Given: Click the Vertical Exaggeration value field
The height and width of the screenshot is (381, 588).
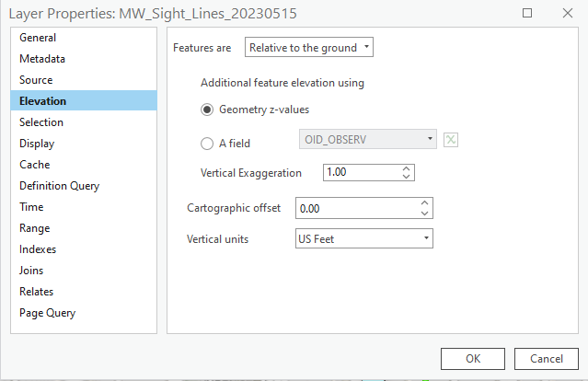Looking at the screenshot, I should click(x=360, y=172).
